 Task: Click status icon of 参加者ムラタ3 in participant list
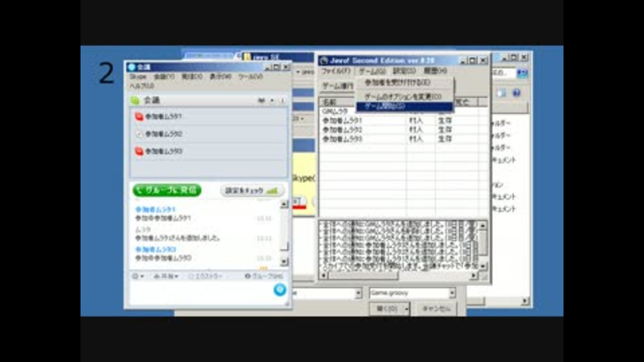139,152
